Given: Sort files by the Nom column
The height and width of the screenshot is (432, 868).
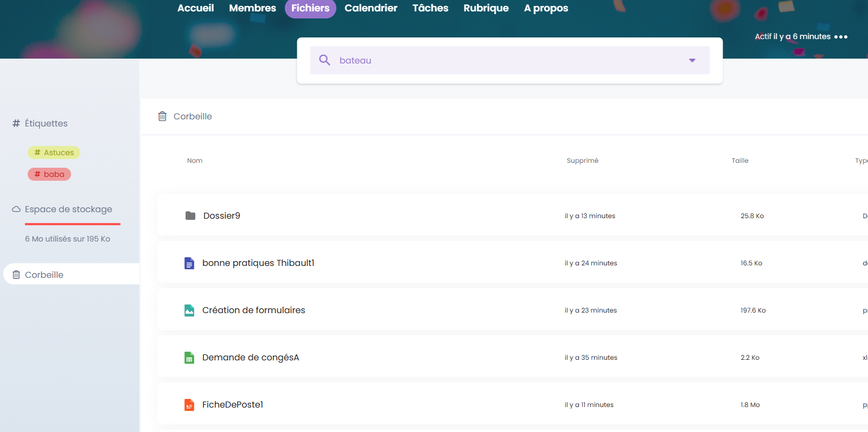Looking at the screenshot, I should (195, 161).
